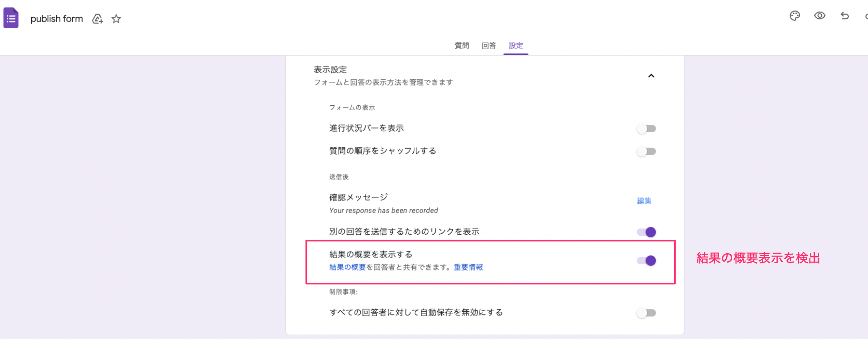
Task: Turn off 結果の概要を表示する toggle
Action: [646, 261]
